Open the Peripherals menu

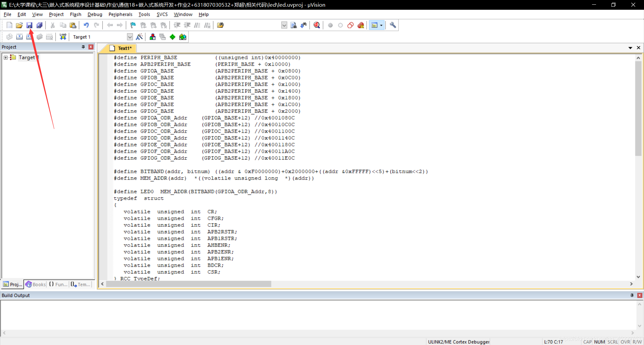pos(120,14)
